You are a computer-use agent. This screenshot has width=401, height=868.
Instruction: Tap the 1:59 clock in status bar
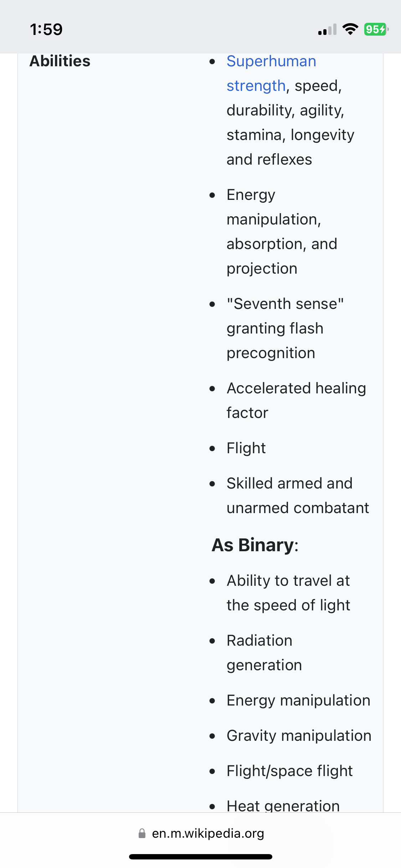coord(46,29)
